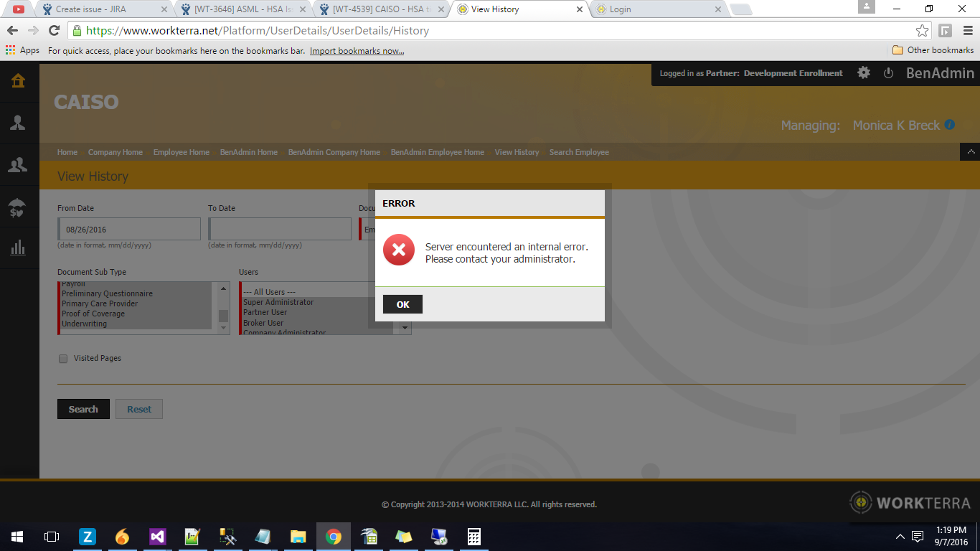Open the benefits umbrella sidebar icon
The image size is (980, 551).
pos(18,208)
